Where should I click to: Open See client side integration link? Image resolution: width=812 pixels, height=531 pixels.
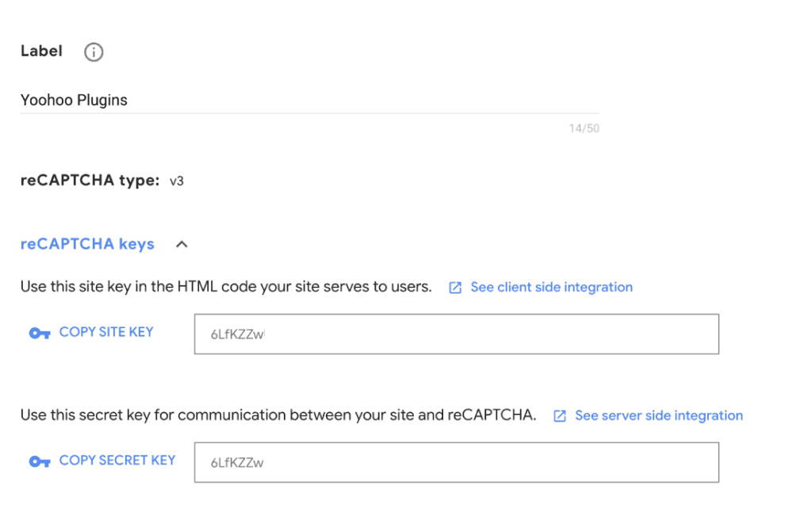(552, 287)
